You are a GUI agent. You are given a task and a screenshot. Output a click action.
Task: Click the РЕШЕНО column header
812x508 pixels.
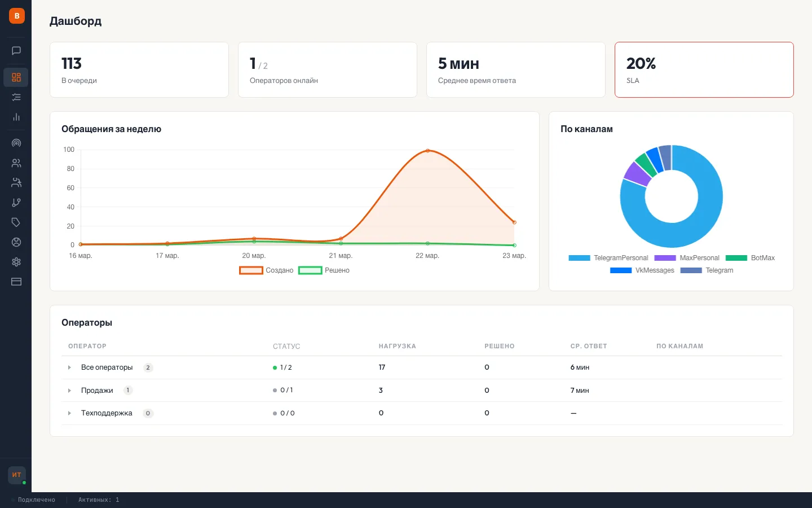[x=499, y=346]
